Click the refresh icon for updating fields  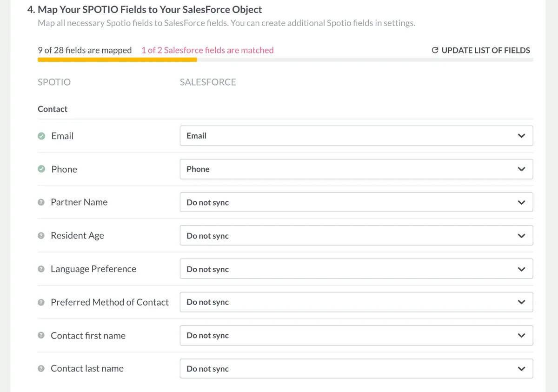(435, 50)
